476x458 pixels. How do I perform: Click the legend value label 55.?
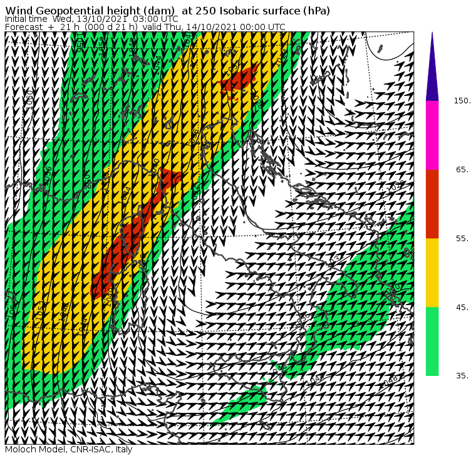462,239
